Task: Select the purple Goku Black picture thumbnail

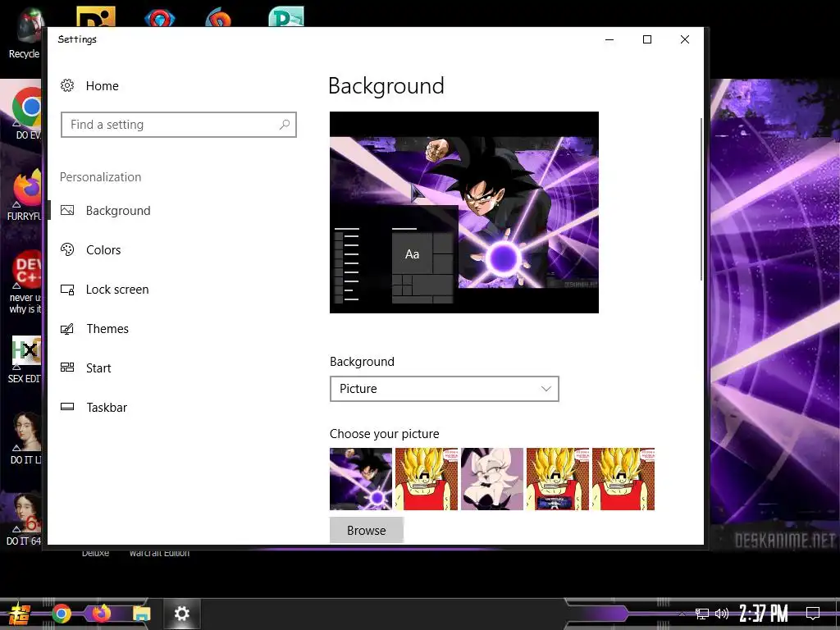Action: click(361, 479)
